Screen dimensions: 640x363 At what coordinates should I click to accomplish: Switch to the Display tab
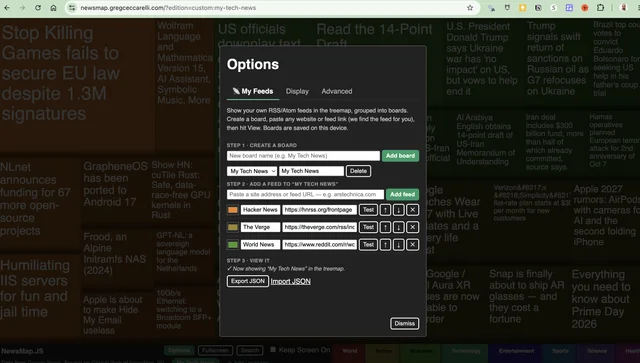click(x=297, y=91)
